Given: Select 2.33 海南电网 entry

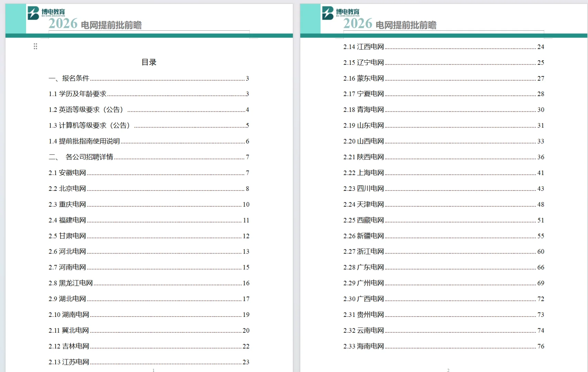Looking at the screenshot, I should click(444, 346).
